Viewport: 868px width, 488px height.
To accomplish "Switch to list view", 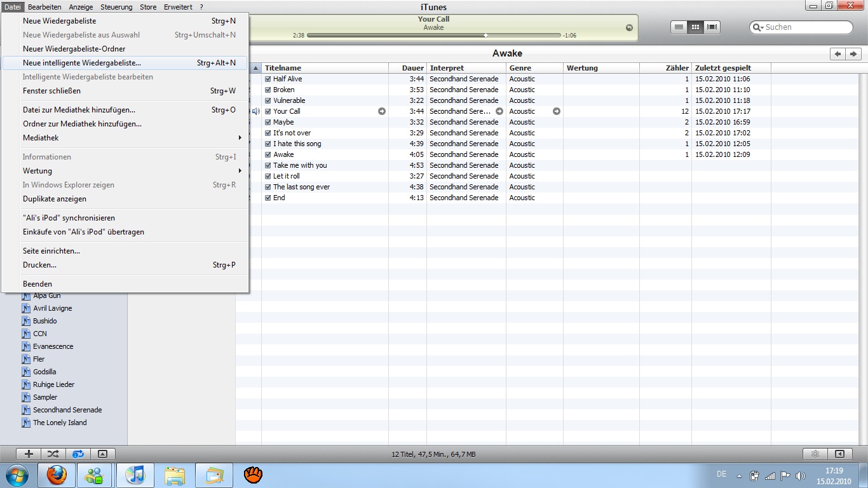I will (679, 27).
